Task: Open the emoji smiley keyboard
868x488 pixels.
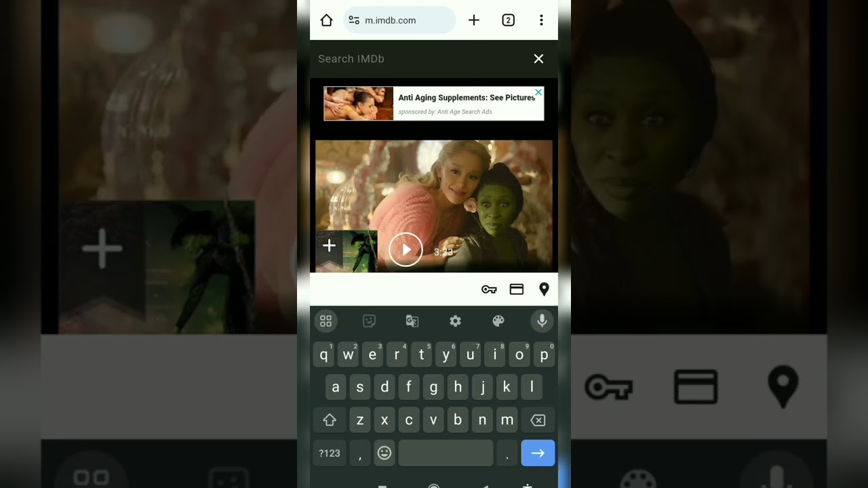Action: point(384,453)
